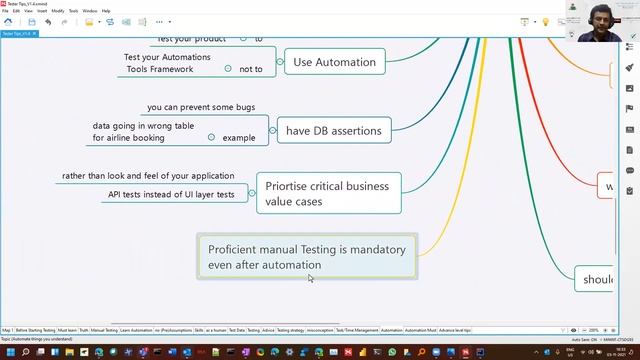Open the Insert menu
640x360 pixels.
(x=42, y=11)
